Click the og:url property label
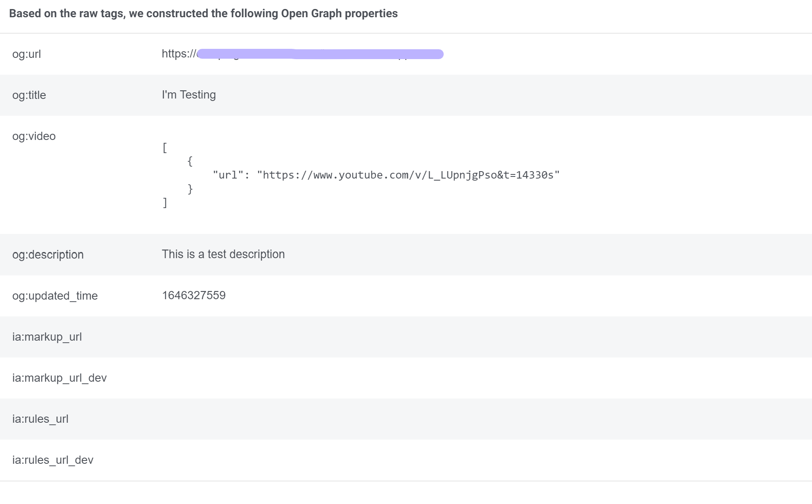The image size is (812, 504). pyautogui.click(x=27, y=54)
